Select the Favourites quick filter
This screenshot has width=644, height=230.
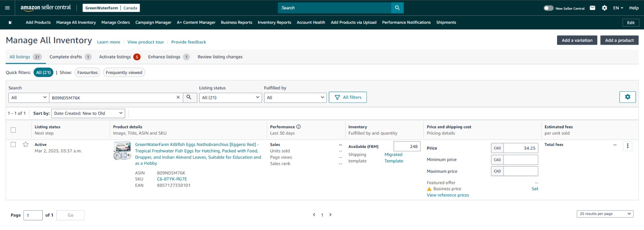tap(87, 72)
